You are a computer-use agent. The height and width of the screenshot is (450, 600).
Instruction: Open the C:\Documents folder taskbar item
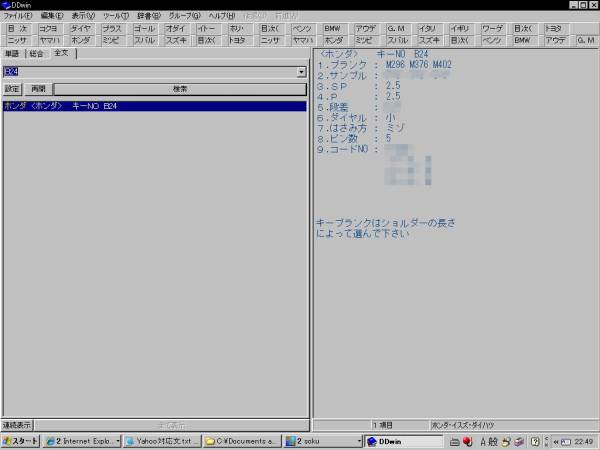(x=243, y=441)
